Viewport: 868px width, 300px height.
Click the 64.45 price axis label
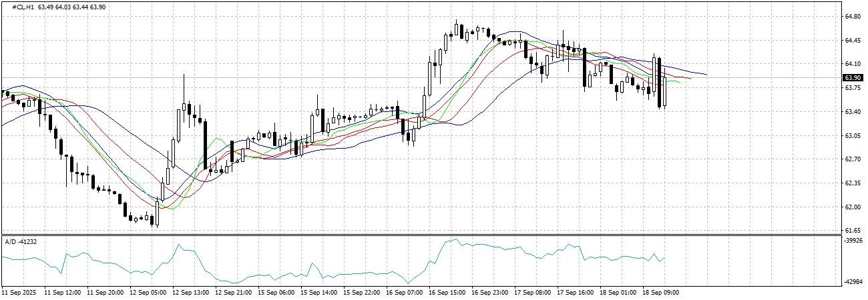point(853,41)
